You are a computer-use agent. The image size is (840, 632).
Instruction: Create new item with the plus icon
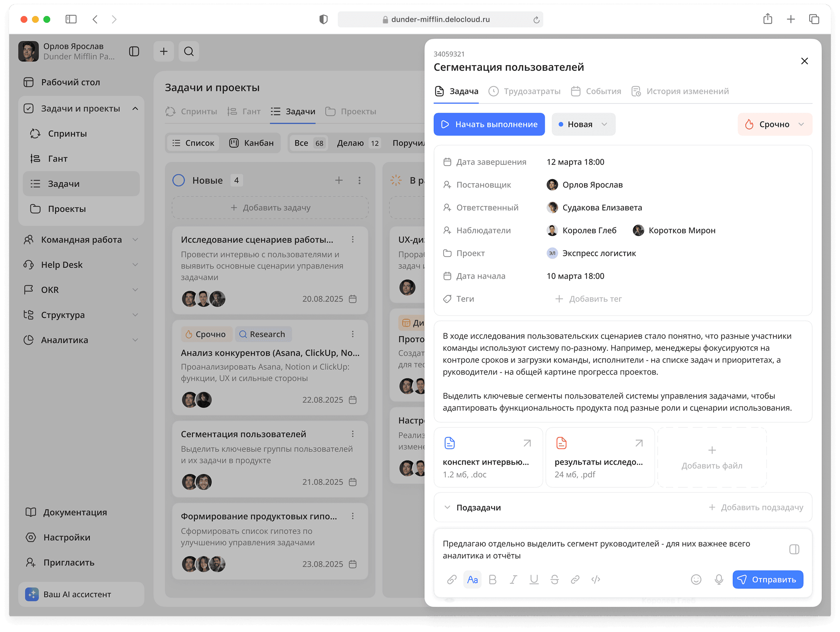[164, 51]
